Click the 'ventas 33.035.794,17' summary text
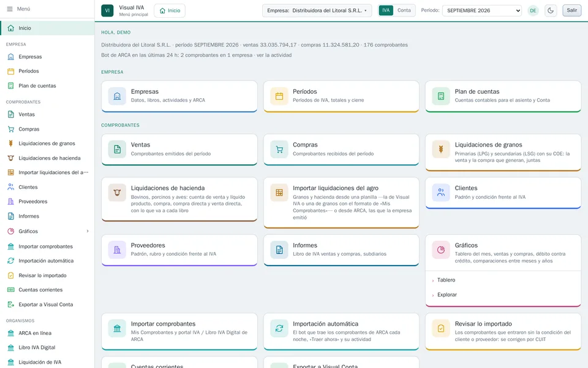The width and height of the screenshot is (588, 368). click(269, 45)
